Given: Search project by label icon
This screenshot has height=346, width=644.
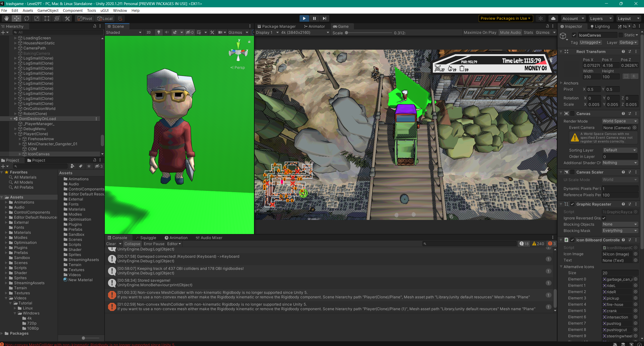Looking at the screenshot, I should tap(81, 166).
